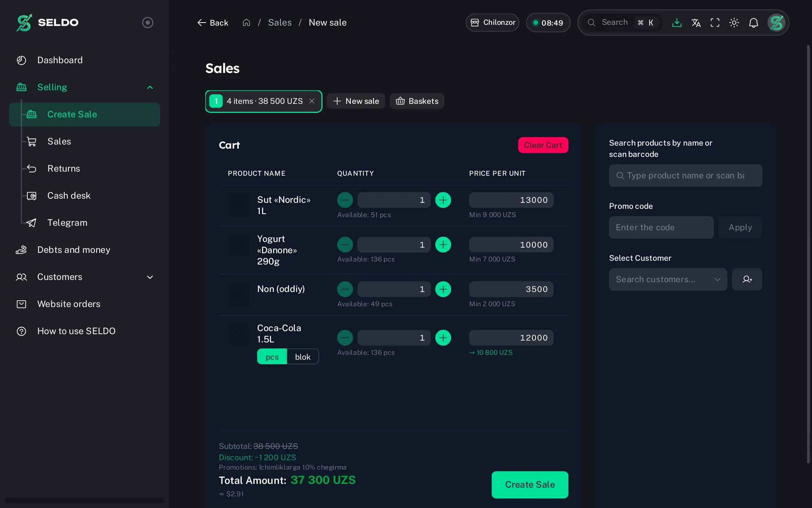Open Returns in the sidebar
This screenshot has width=812, height=508.
[x=85, y=169]
